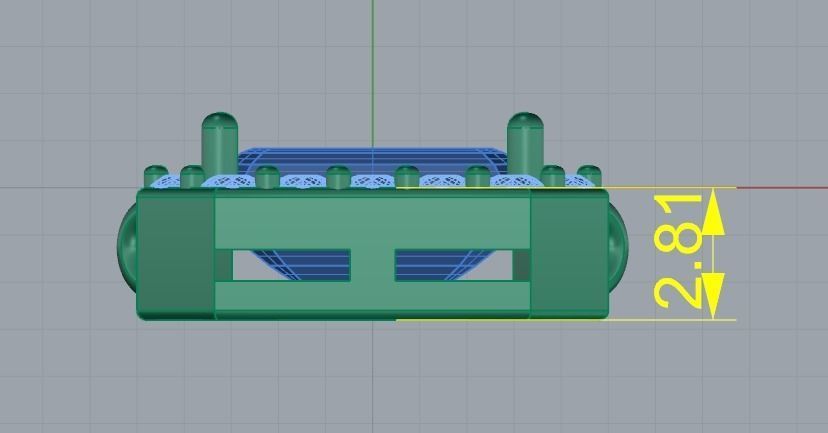Select the tall right prong on the model
This screenshot has height=433, width=828.
(525, 143)
